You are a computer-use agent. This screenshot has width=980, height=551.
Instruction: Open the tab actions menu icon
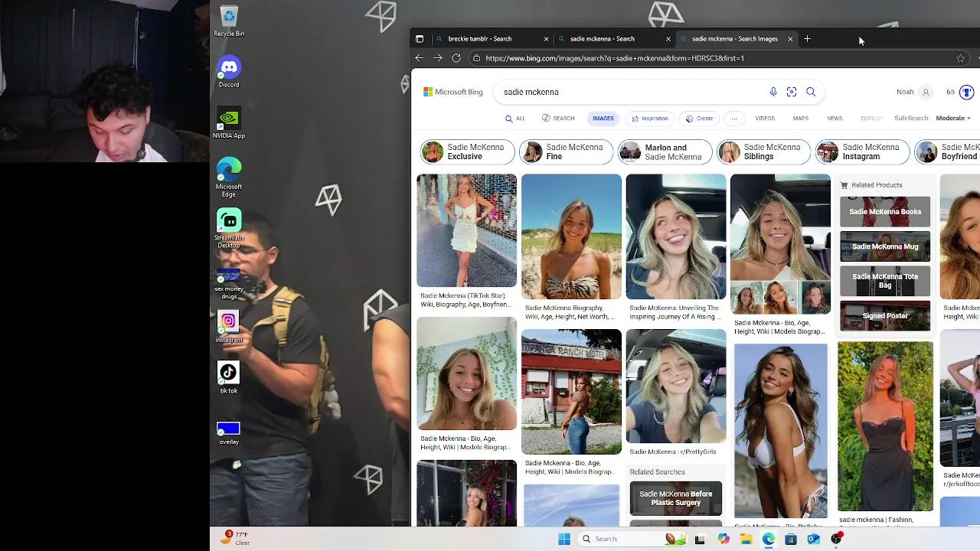(x=419, y=38)
